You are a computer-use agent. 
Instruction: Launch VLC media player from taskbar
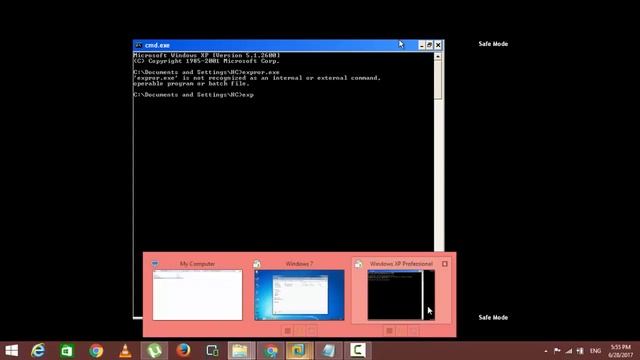tap(125, 351)
